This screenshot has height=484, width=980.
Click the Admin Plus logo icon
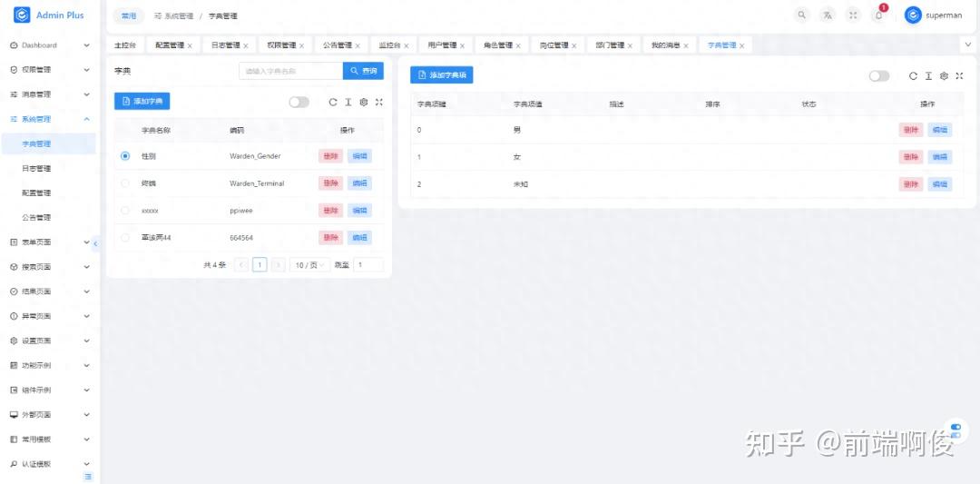coord(22,15)
